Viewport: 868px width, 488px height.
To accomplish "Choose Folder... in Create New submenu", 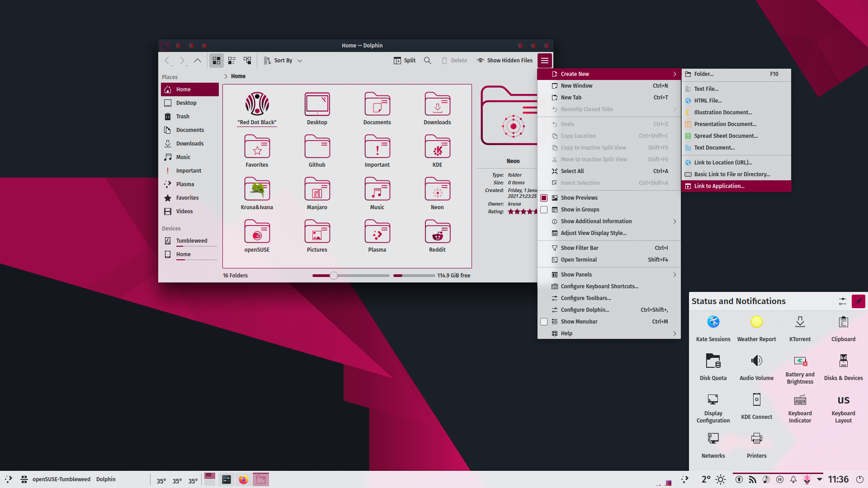I will coord(736,74).
